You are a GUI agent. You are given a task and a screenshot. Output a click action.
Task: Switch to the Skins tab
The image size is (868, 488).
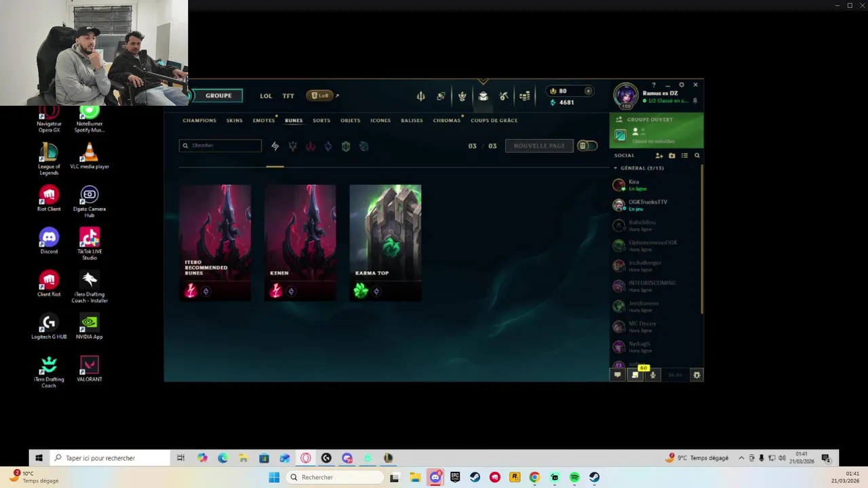tap(235, 121)
